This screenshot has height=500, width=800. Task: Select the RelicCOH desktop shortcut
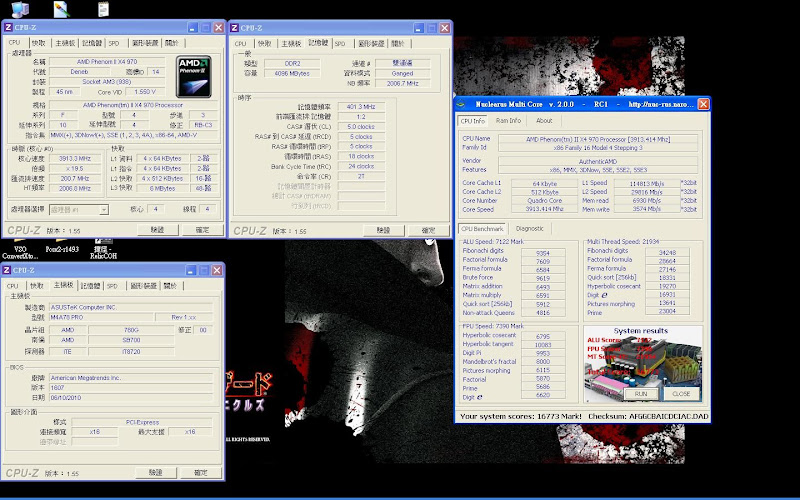coord(104,249)
